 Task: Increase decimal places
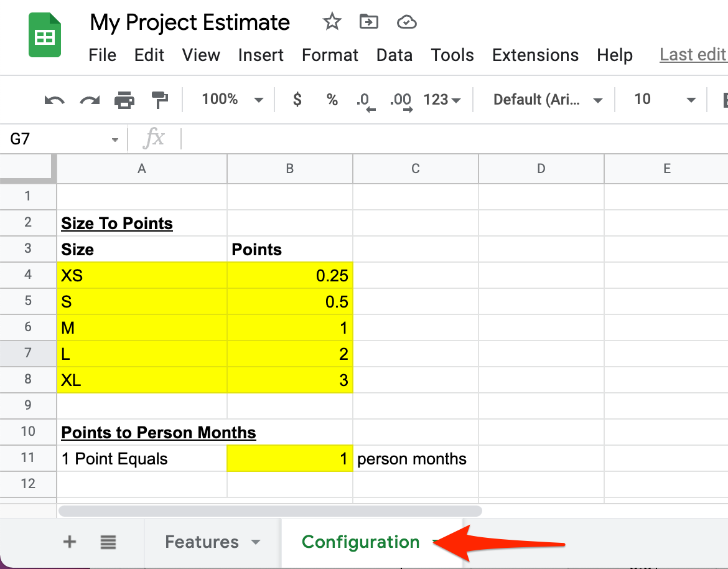[400, 100]
